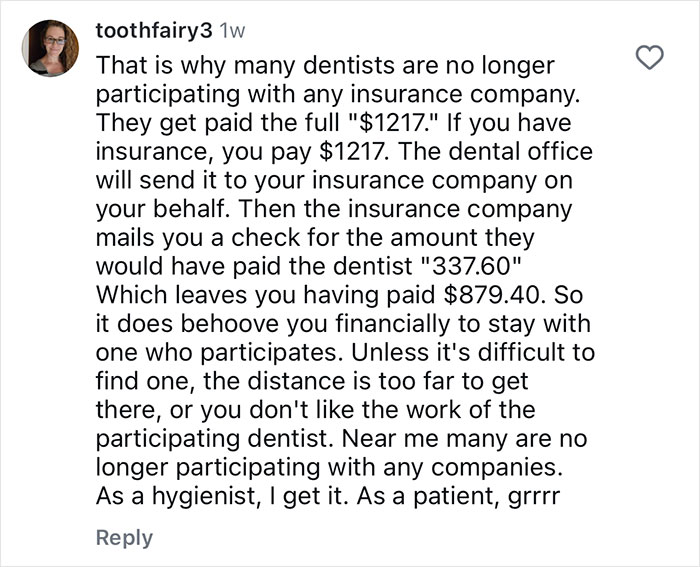Click the phrase "on your behalf" line start
This screenshot has height=567, width=700.
tap(155, 211)
